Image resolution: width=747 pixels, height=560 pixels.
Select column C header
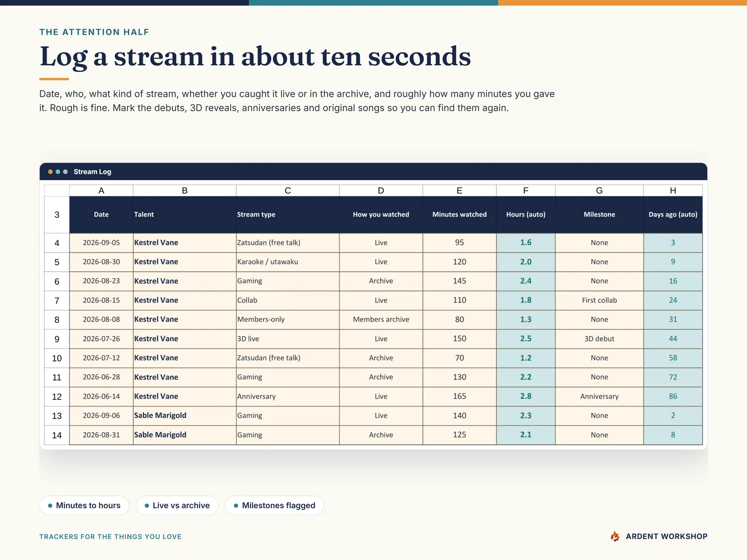click(288, 190)
